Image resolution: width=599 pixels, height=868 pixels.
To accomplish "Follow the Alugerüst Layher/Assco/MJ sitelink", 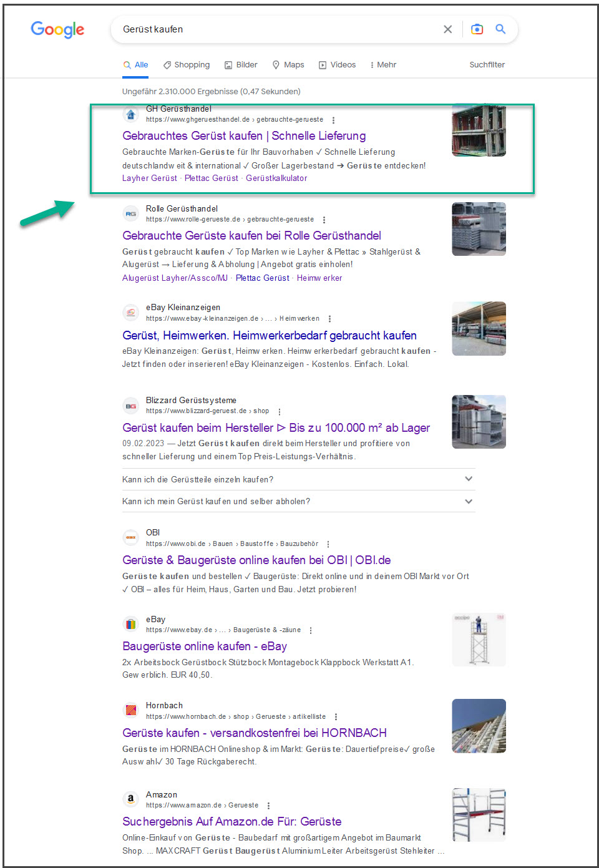I will coord(175,278).
